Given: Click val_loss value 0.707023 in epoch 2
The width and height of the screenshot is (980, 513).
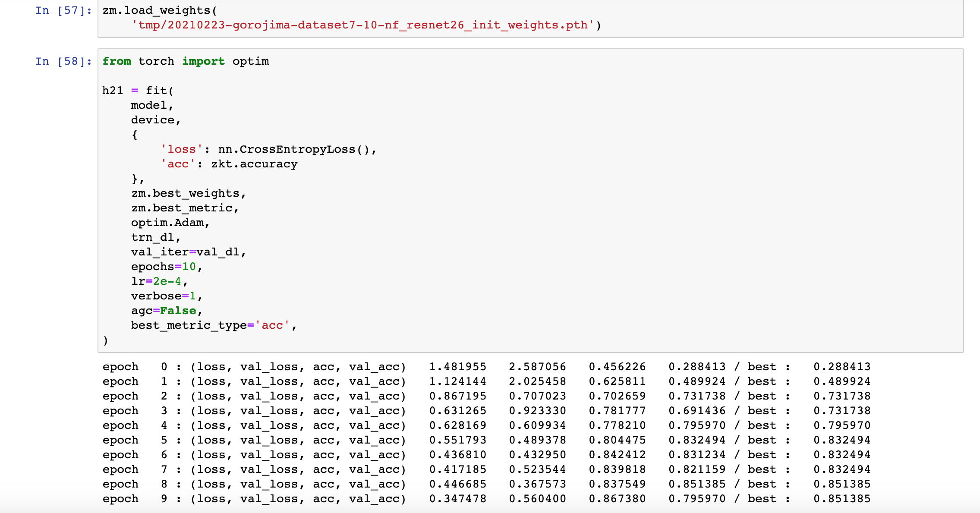Looking at the screenshot, I should [538, 396].
